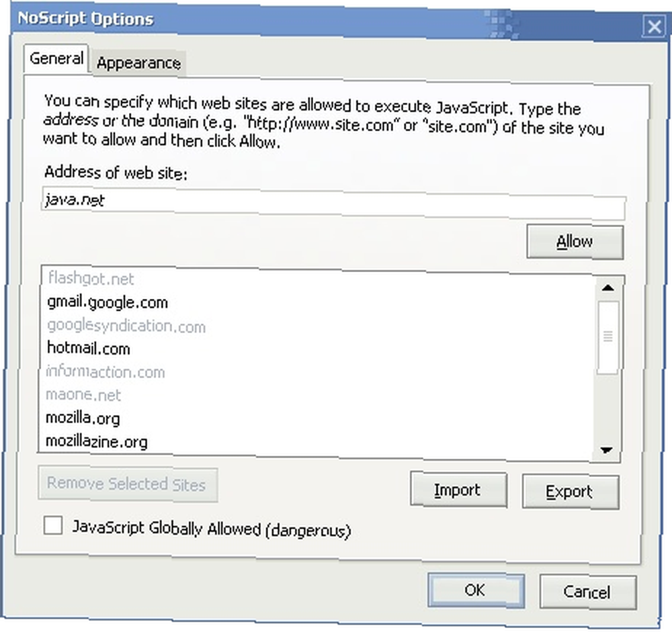Click the Allow button

(x=575, y=242)
